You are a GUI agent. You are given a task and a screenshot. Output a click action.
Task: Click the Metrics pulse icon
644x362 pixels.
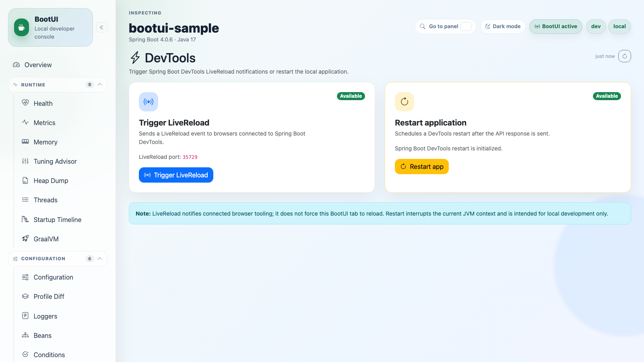pos(25,122)
